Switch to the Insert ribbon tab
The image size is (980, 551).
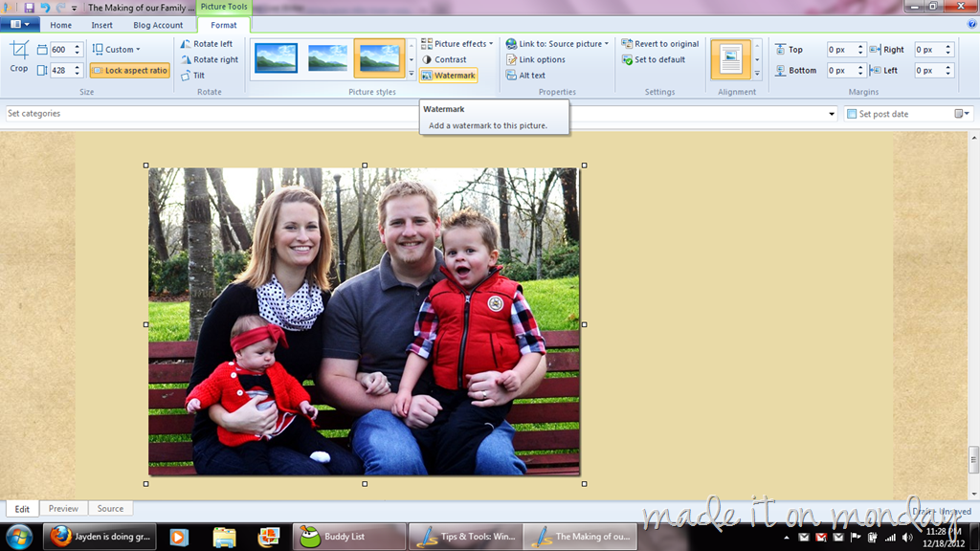(101, 25)
